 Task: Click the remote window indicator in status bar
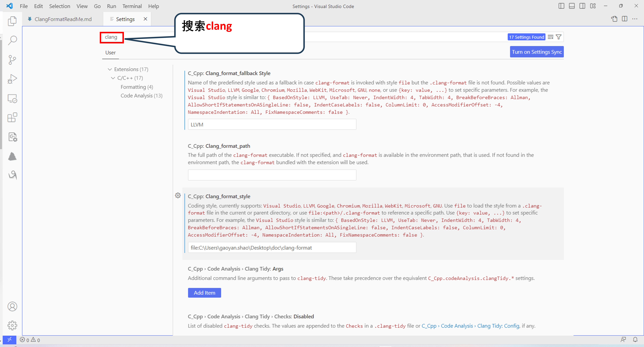[x=10, y=340]
